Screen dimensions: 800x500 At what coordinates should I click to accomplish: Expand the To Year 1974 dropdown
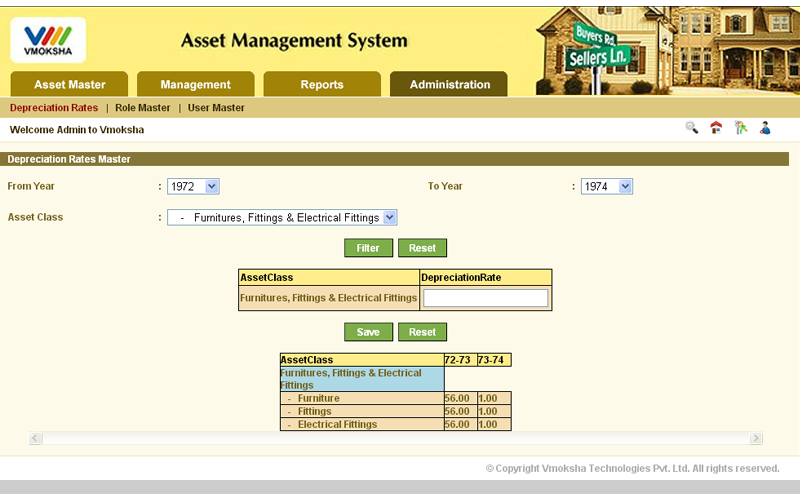click(607, 186)
